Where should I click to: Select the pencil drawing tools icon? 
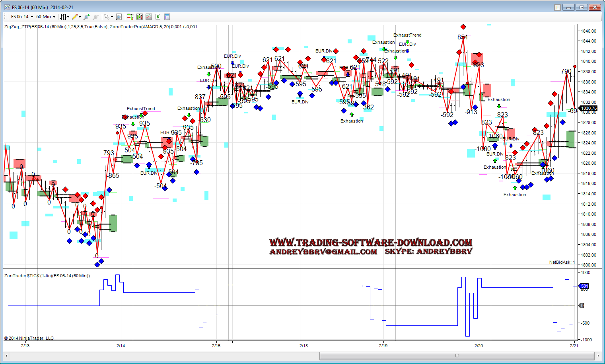coord(76,17)
